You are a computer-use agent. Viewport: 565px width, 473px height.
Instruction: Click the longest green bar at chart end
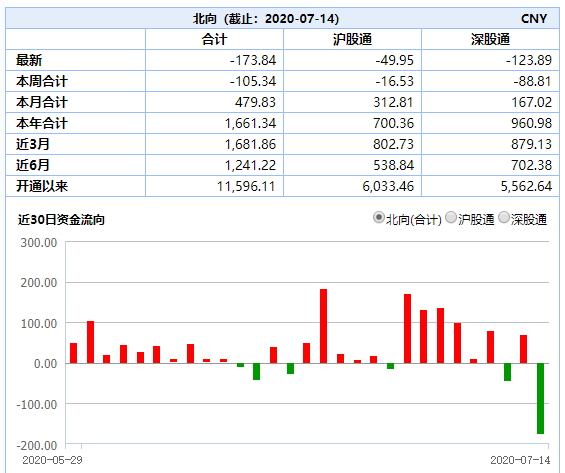[540, 398]
